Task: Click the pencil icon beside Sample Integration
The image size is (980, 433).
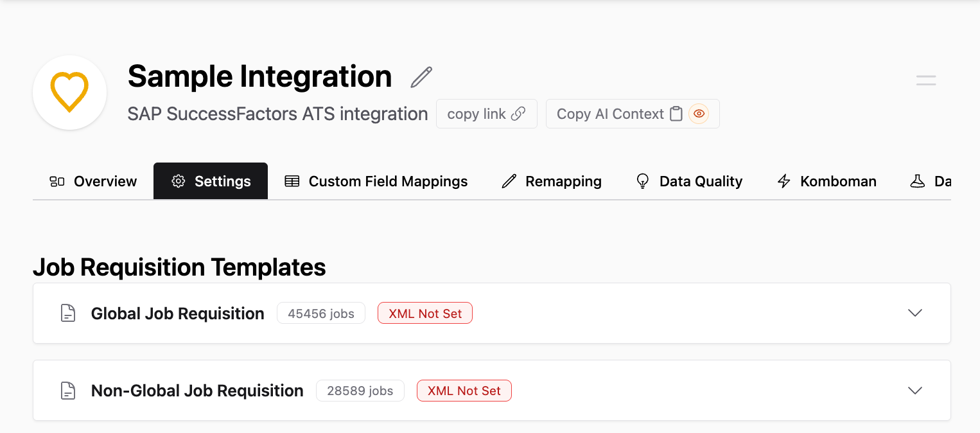Action: click(x=421, y=77)
